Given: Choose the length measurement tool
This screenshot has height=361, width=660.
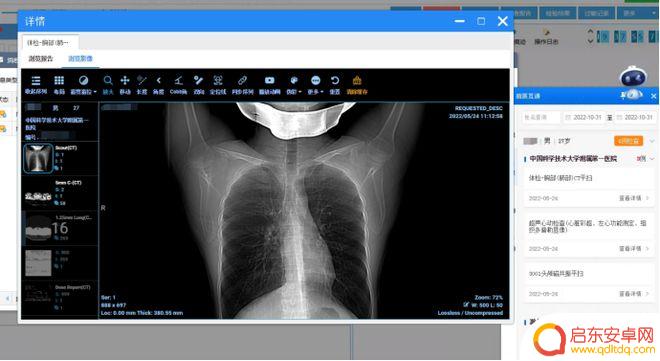Looking at the screenshot, I should pos(142,84).
